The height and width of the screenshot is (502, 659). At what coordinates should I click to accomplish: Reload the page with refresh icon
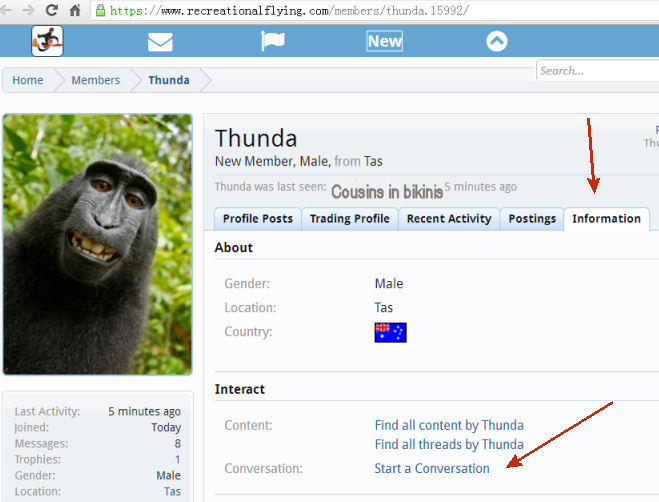click(52, 10)
